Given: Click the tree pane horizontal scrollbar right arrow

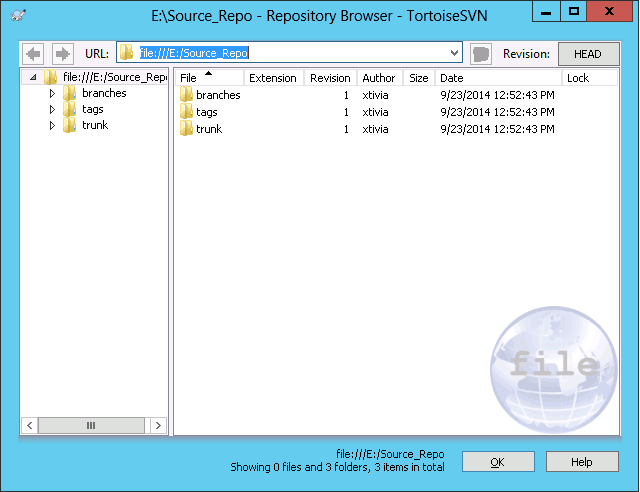Looking at the screenshot, I should [158, 426].
